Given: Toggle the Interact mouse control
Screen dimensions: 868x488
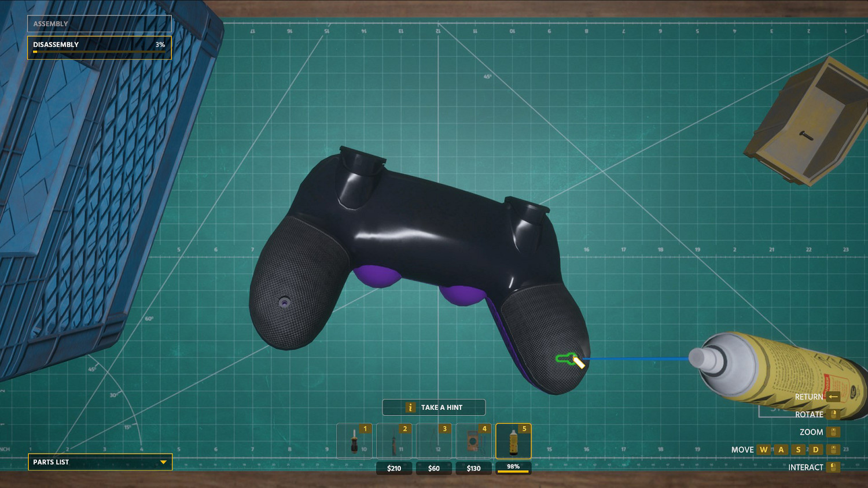Looking at the screenshot, I should (833, 467).
